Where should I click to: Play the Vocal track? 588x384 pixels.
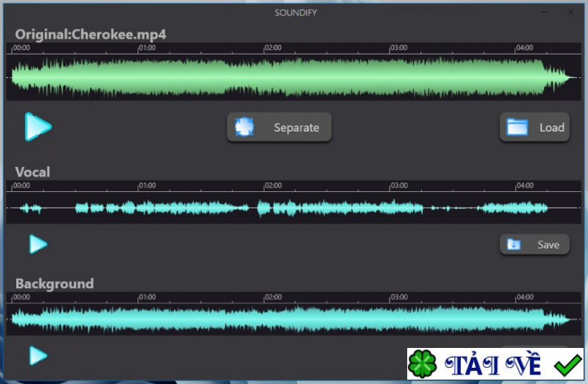38,244
